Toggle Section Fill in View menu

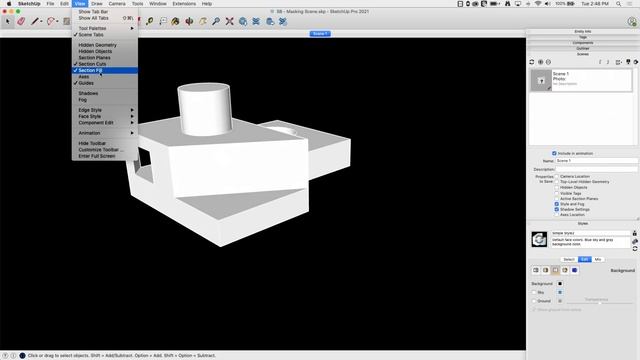click(105, 70)
